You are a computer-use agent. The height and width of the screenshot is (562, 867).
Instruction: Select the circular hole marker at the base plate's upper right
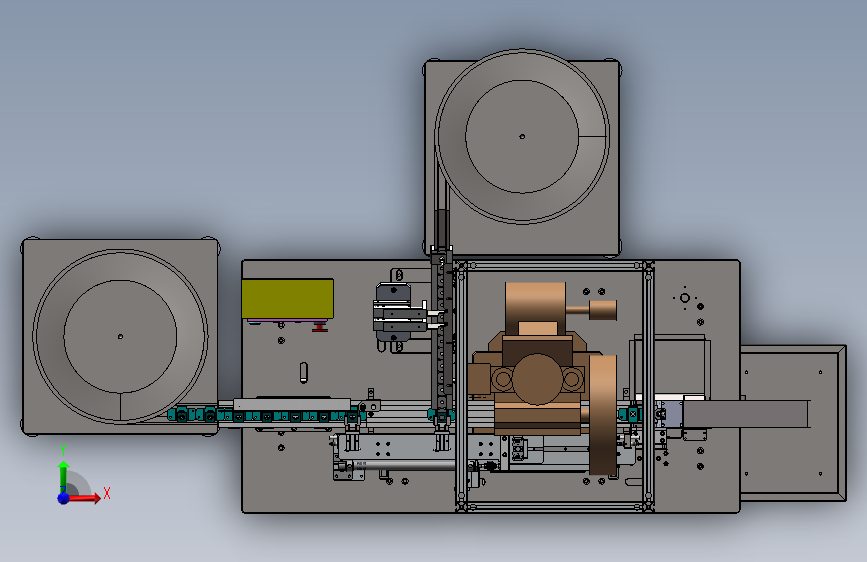pos(685,298)
